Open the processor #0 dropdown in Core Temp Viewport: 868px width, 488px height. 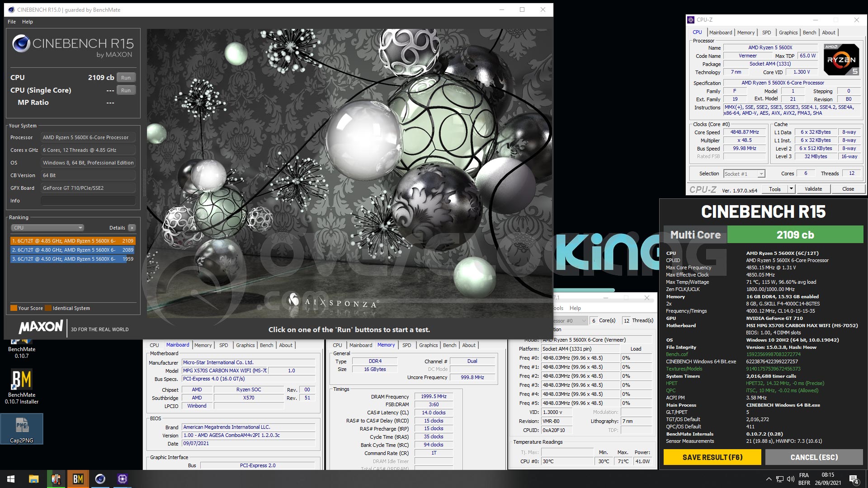(x=570, y=321)
